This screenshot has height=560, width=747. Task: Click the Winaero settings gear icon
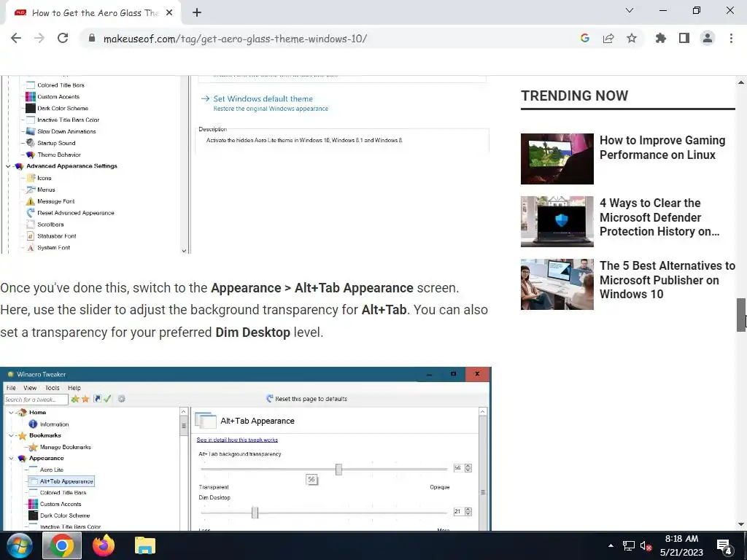point(122,399)
